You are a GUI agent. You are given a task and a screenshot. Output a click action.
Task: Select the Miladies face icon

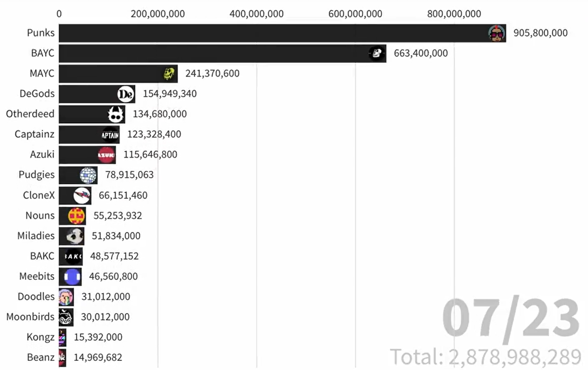(x=75, y=236)
